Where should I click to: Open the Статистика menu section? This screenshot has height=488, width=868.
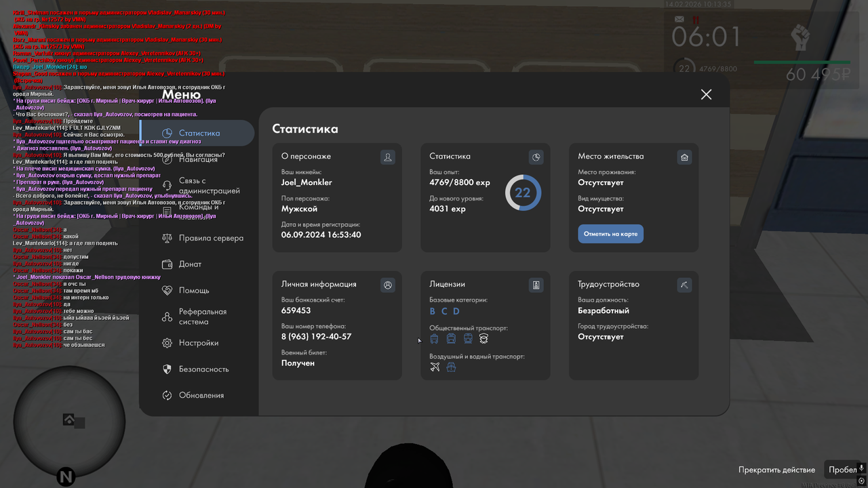tap(197, 133)
